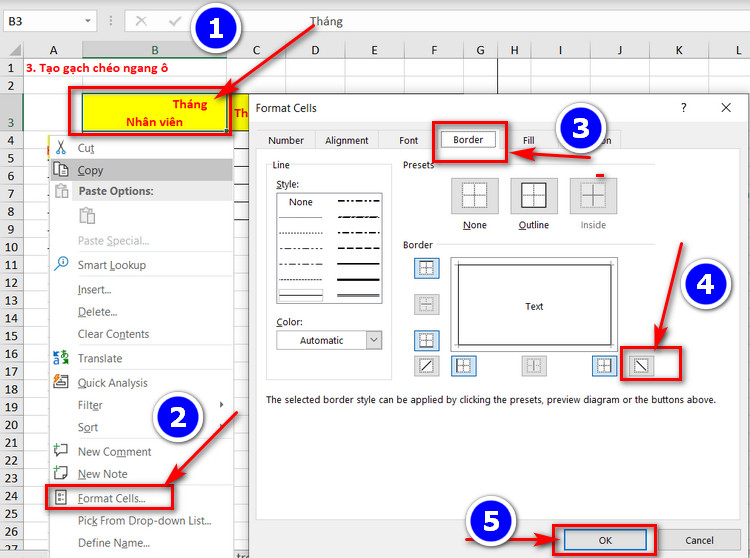The image size is (750, 558).
Task: Toggle the inside vertical border button
Action: [x=534, y=366]
